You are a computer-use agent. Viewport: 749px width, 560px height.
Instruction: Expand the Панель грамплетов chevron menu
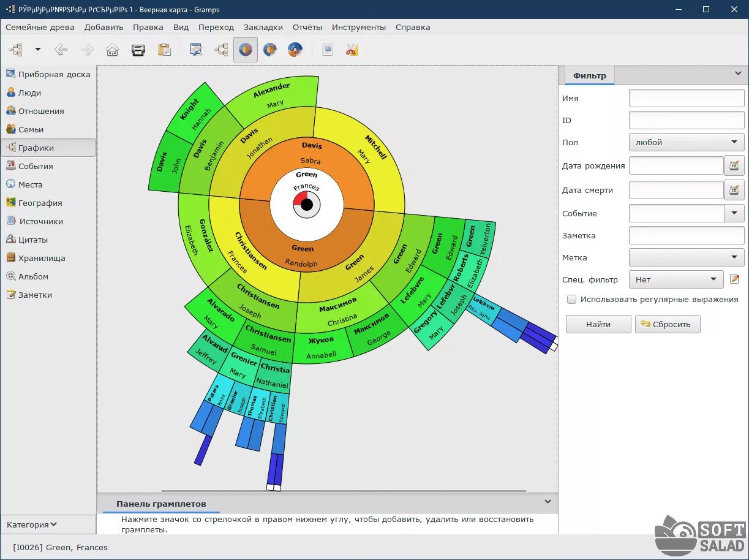coord(548,501)
